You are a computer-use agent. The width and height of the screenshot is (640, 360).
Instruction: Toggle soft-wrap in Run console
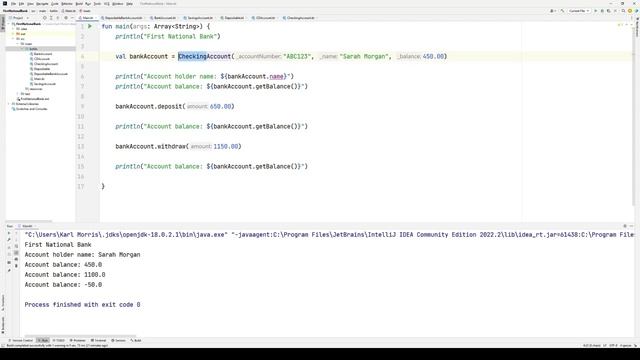click(16, 246)
